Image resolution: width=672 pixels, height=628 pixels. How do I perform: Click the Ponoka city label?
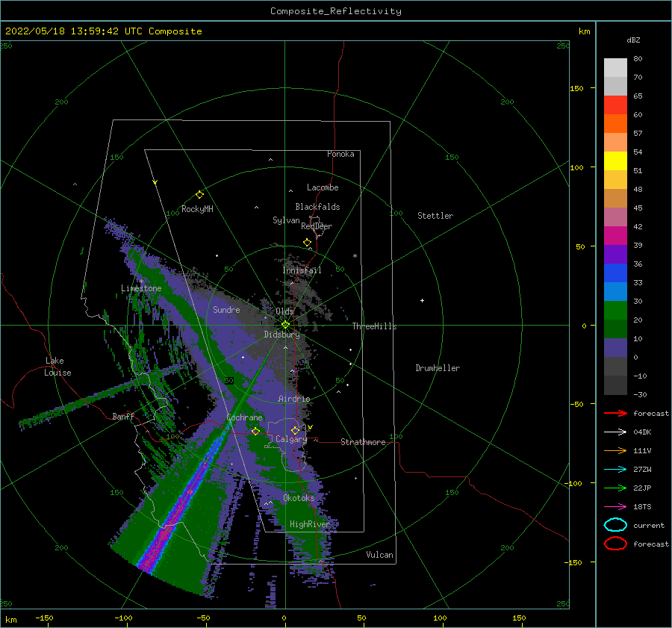pyautogui.click(x=340, y=154)
